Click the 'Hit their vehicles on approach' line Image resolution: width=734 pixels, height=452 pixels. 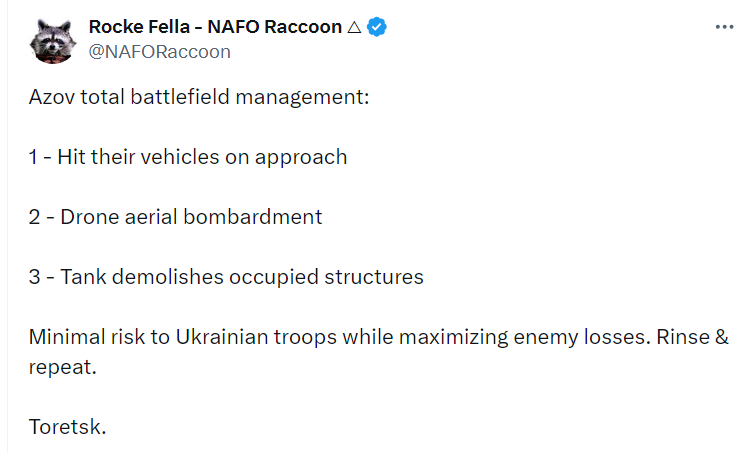coord(202,157)
